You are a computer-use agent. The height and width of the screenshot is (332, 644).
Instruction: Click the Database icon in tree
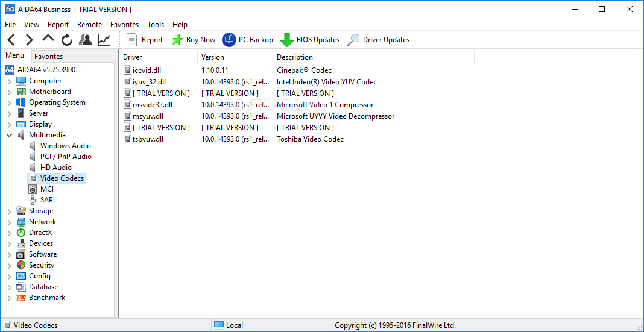coord(21,287)
